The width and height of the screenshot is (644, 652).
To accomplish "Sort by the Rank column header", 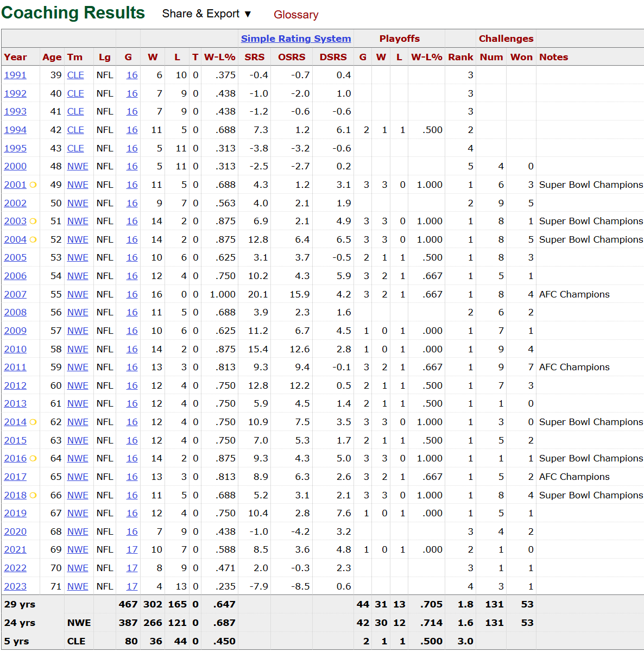I will click(x=460, y=57).
